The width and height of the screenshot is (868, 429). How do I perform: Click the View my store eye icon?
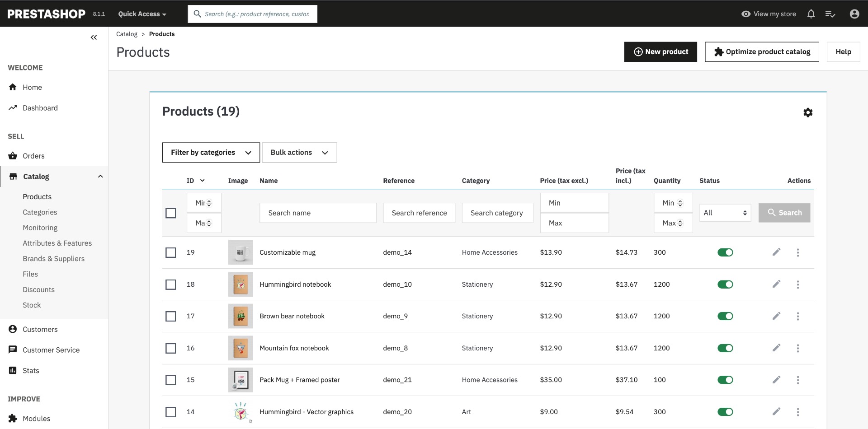[745, 14]
